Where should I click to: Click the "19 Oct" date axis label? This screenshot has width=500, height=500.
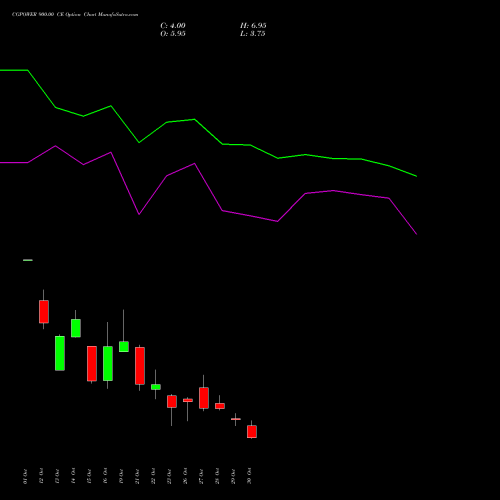click(x=121, y=476)
